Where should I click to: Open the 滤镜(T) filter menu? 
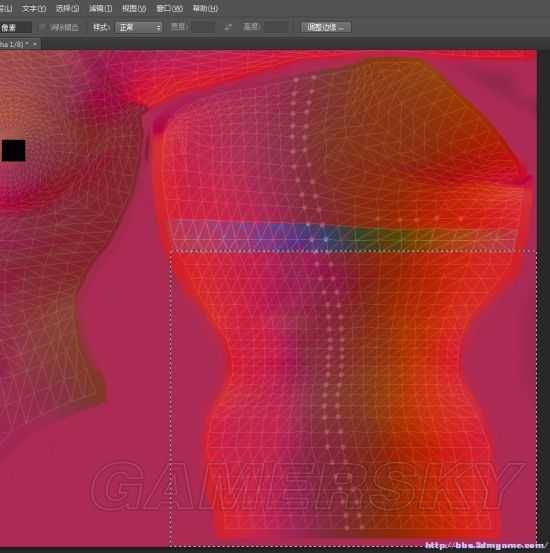click(100, 8)
